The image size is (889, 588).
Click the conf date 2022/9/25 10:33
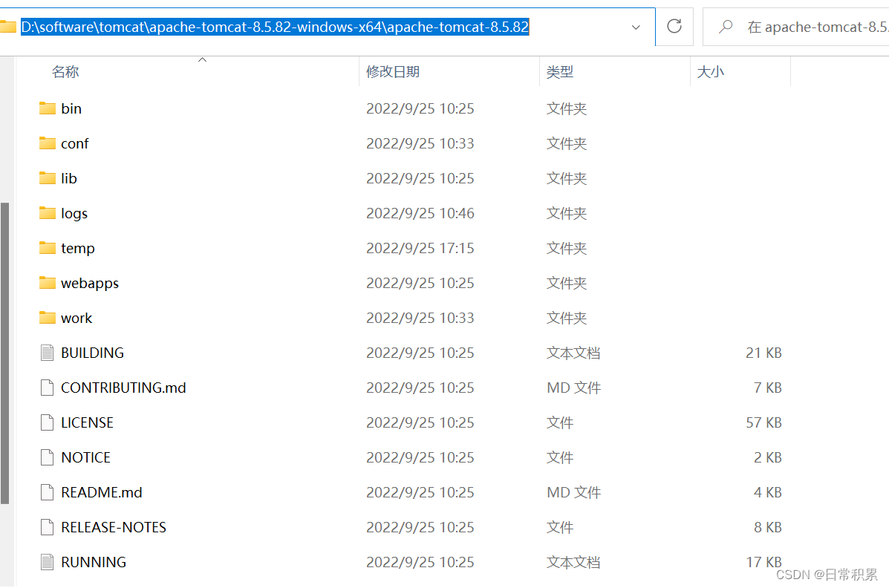tap(420, 143)
